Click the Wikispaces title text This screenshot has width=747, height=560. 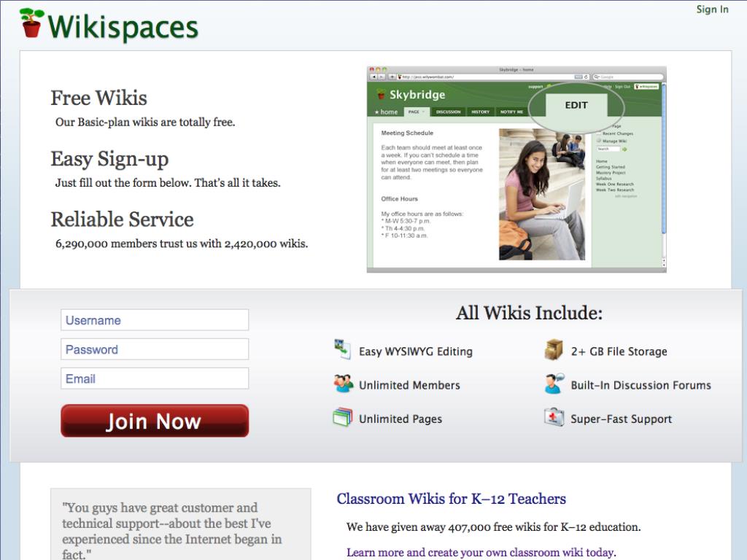click(123, 27)
